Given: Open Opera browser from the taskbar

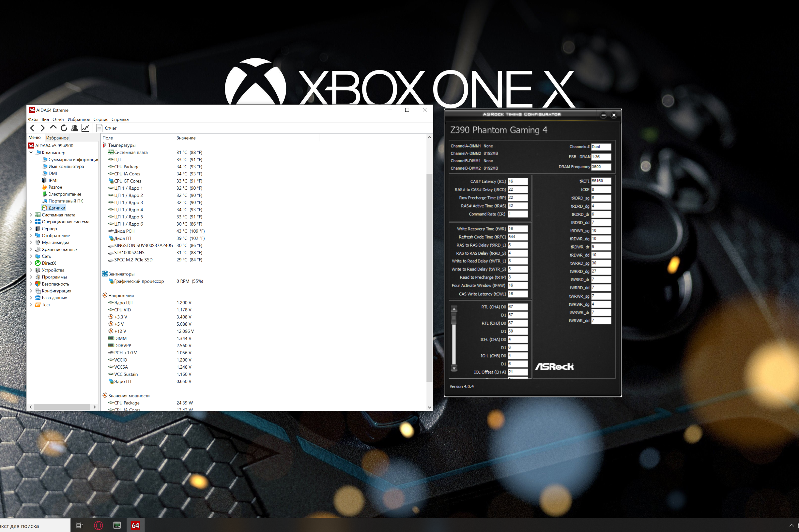Looking at the screenshot, I should point(99,525).
